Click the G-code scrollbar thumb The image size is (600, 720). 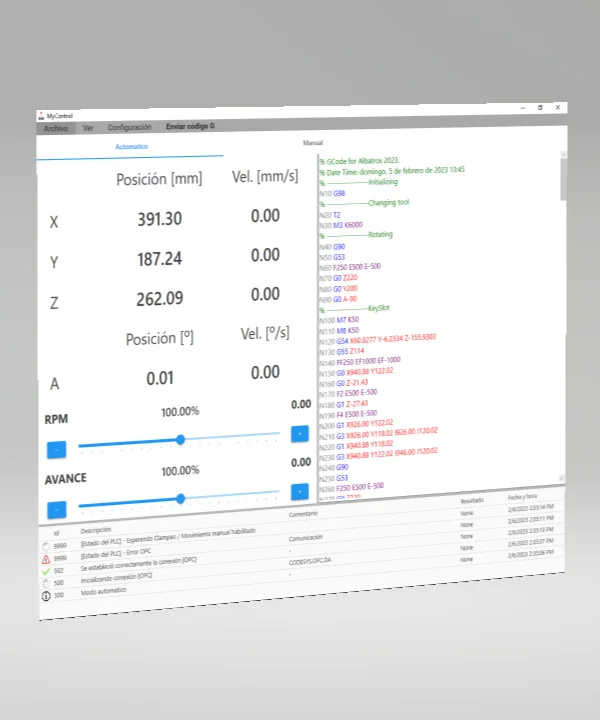pos(563,179)
